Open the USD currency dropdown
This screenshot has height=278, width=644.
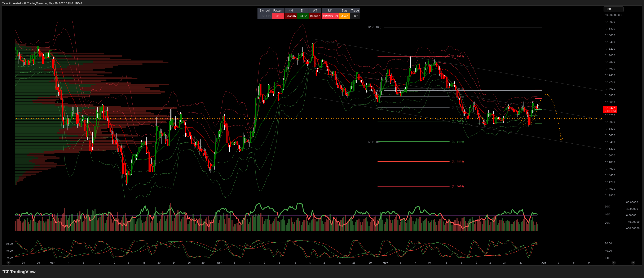pos(613,9)
